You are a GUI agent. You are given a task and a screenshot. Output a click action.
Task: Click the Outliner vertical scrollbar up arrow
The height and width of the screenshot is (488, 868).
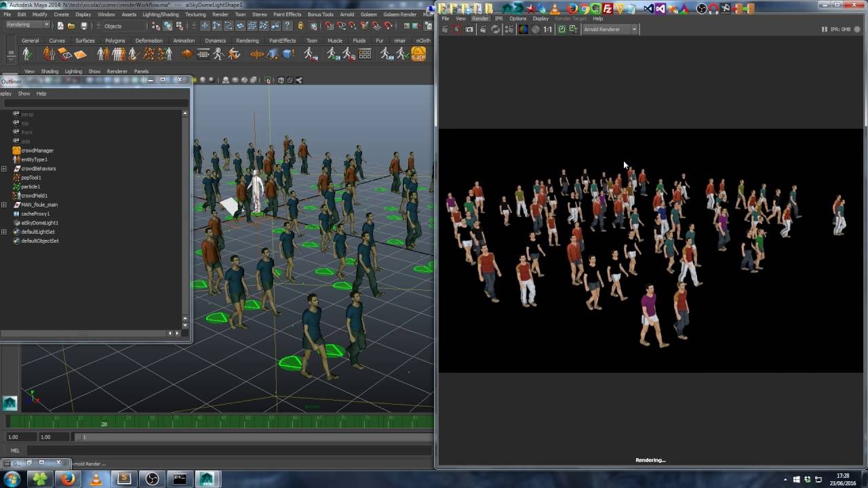[x=185, y=114]
